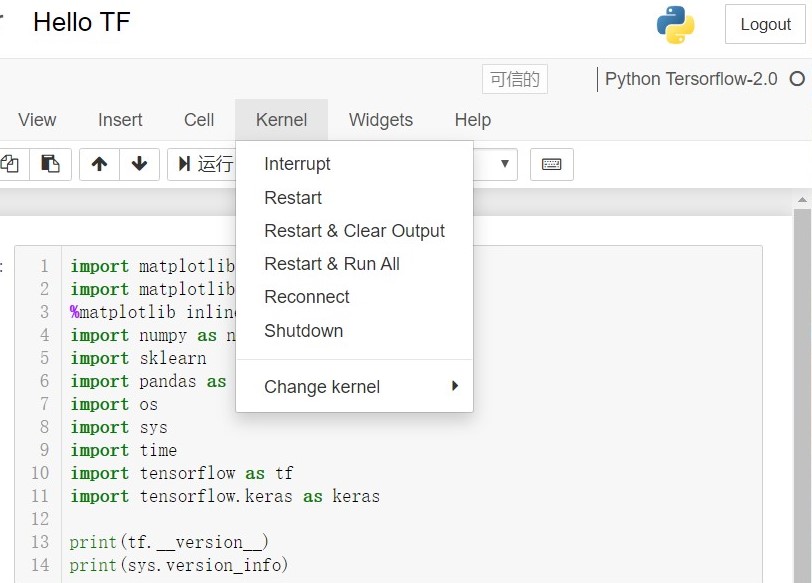Open the View menu

[37, 120]
